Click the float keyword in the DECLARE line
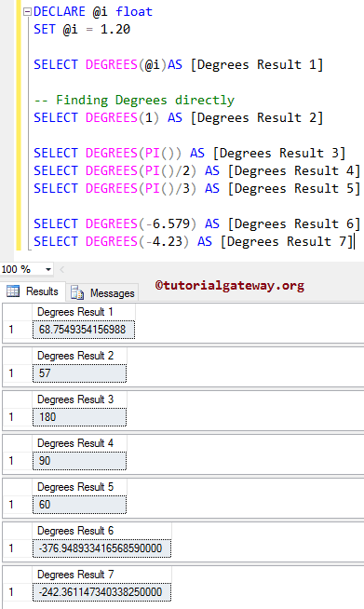This screenshot has height=609, width=364. pyautogui.click(x=134, y=12)
